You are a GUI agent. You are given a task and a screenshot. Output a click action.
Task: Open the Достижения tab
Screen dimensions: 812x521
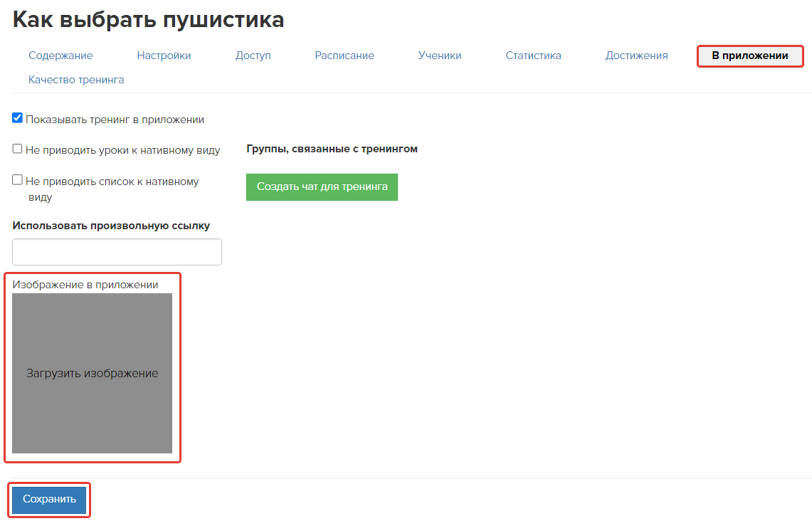pos(636,56)
